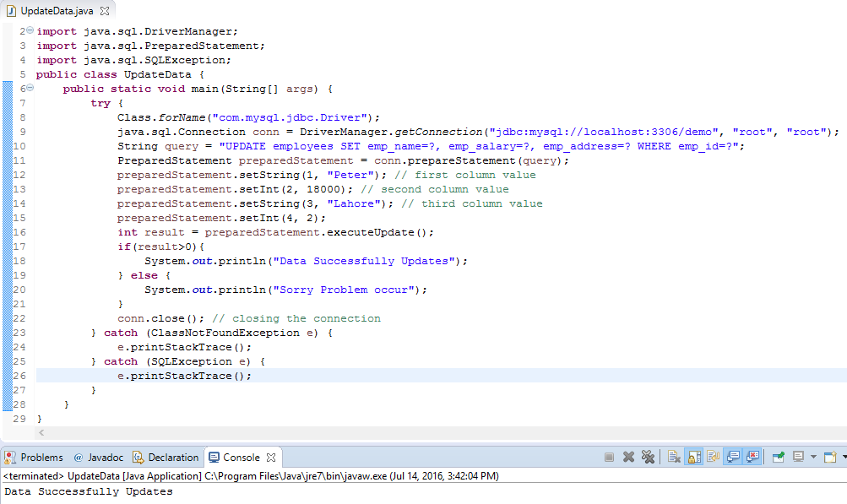Click the Declaration view icon
This screenshot has width=847, height=504.
(136, 457)
